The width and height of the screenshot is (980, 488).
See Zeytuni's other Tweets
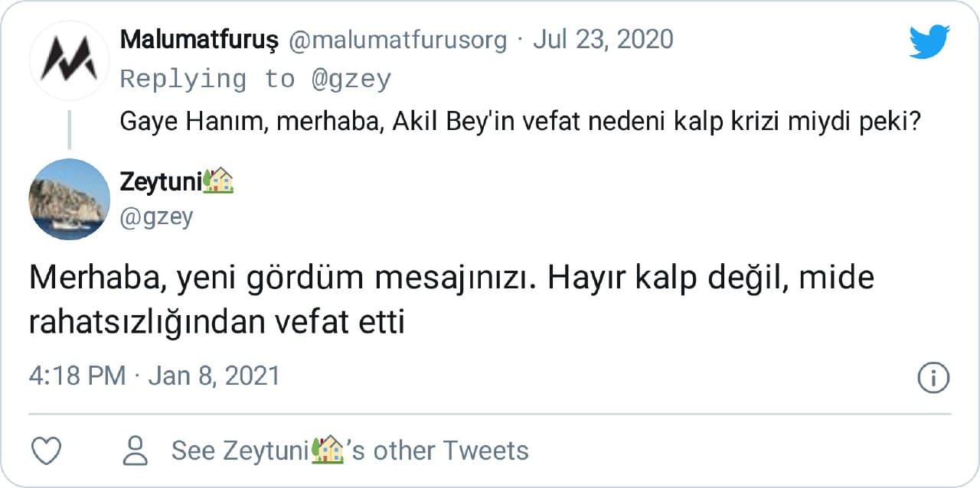click(x=350, y=451)
